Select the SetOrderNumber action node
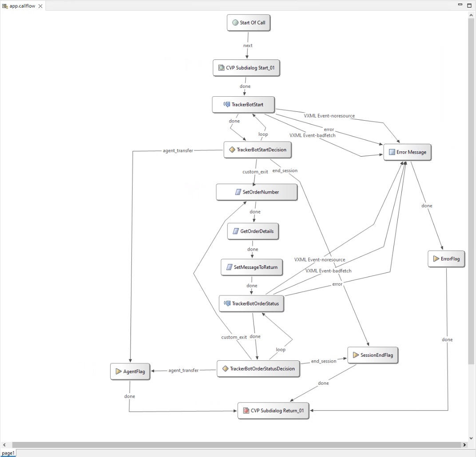The image size is (476, 457). [257, 193]
